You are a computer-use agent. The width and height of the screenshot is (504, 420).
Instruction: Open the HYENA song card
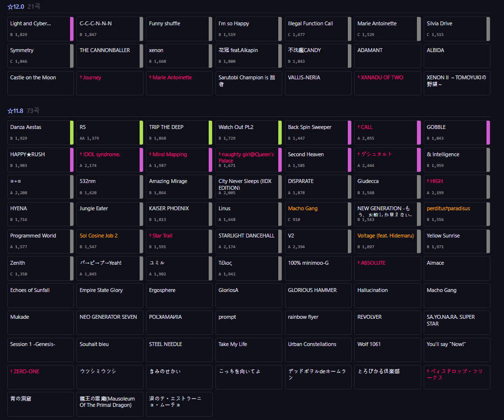[x=40, y=214]
